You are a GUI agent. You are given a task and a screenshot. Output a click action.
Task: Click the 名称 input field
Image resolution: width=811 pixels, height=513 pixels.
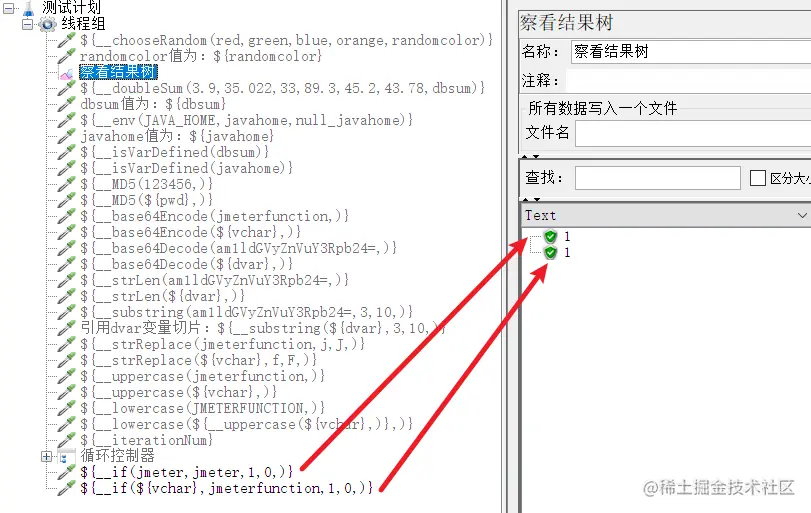(x=691, y=52)
